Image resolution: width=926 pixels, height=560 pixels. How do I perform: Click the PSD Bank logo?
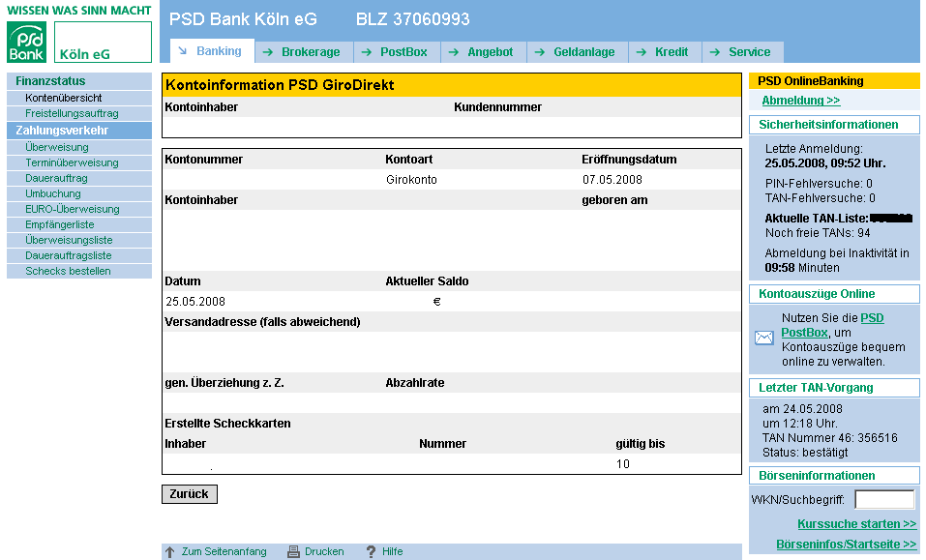tap(26, 42)
